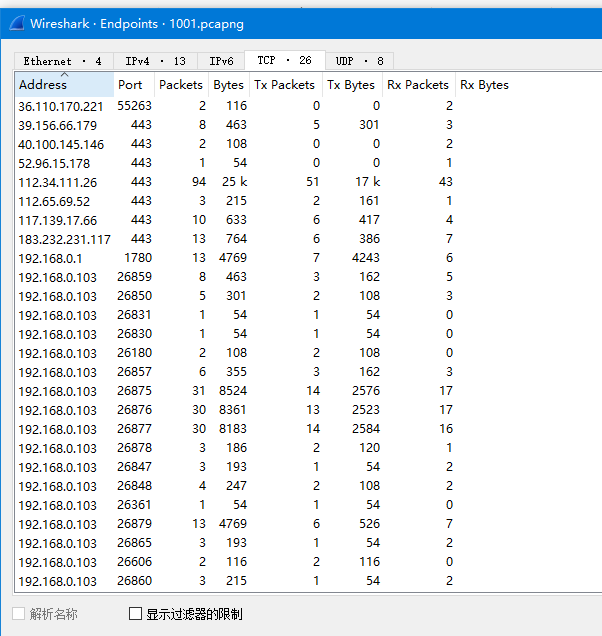Click port 26830 cell

(134, 334)
